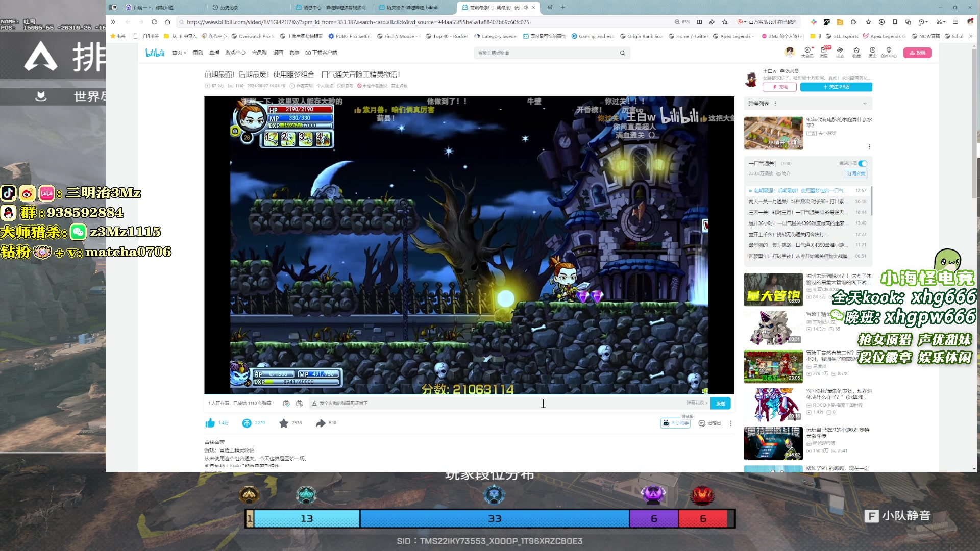This screenshot has width=980, height=551.
Task: Toggle reader mode book icon
Action: 699,22
